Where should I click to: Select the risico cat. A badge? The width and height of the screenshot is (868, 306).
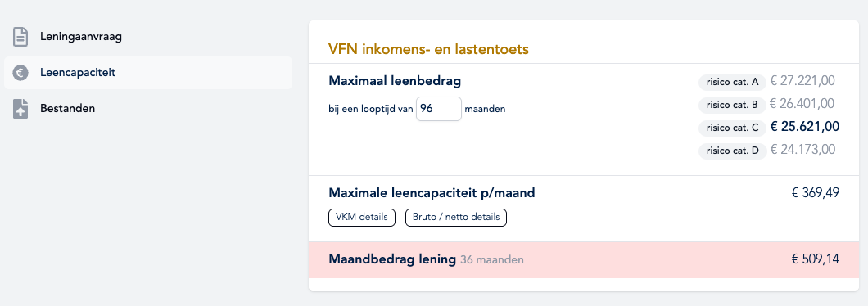point(732,83)
